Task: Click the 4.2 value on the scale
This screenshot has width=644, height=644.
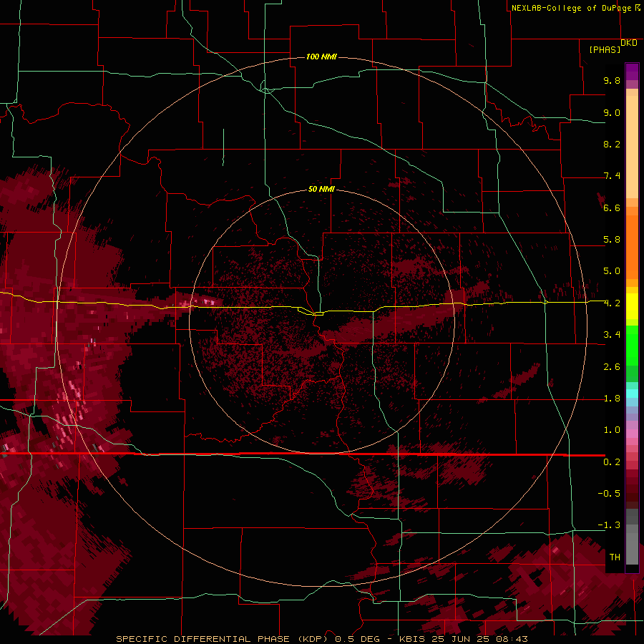Action: coord(612,303)
